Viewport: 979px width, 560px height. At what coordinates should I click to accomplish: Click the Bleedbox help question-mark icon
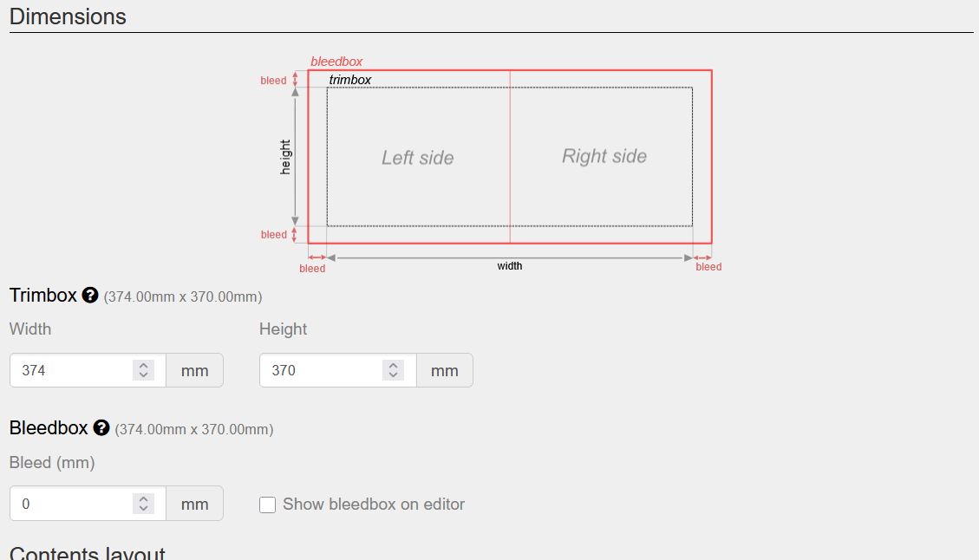(x=101, y=428)
